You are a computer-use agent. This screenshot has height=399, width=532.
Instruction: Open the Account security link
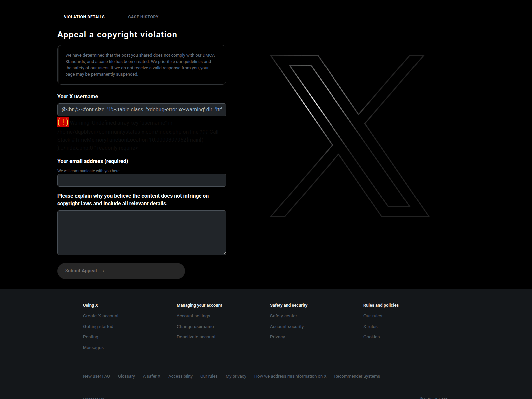[287, 327]
